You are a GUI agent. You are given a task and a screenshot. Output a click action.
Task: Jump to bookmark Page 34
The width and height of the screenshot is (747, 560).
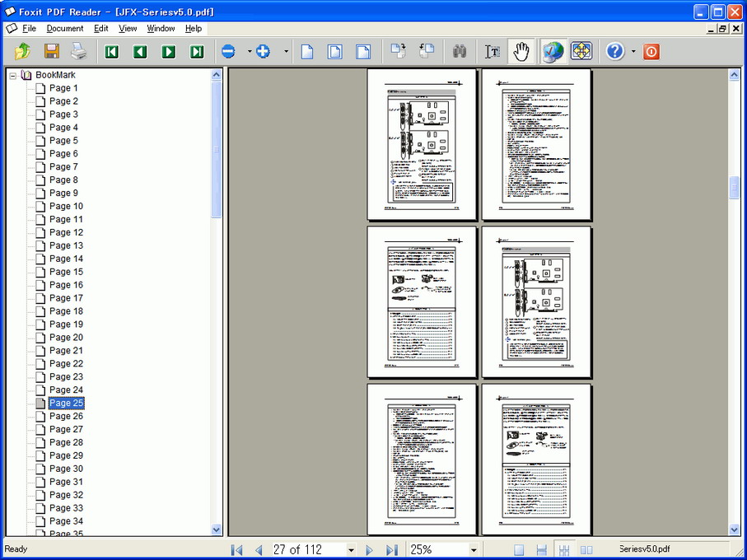point(66,521)
